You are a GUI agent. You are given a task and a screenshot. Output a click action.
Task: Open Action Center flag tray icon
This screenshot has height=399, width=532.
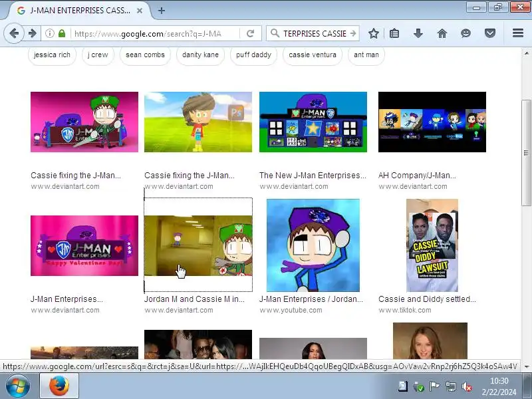tap(434, 386)
